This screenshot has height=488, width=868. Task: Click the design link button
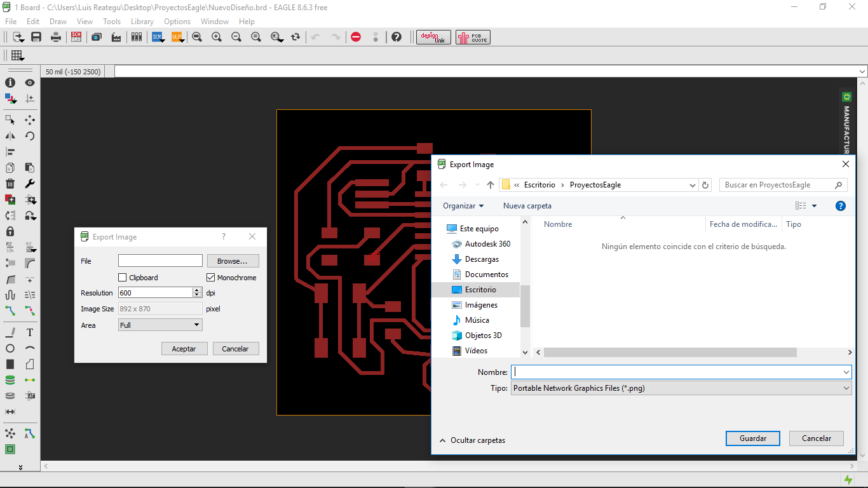434,37
